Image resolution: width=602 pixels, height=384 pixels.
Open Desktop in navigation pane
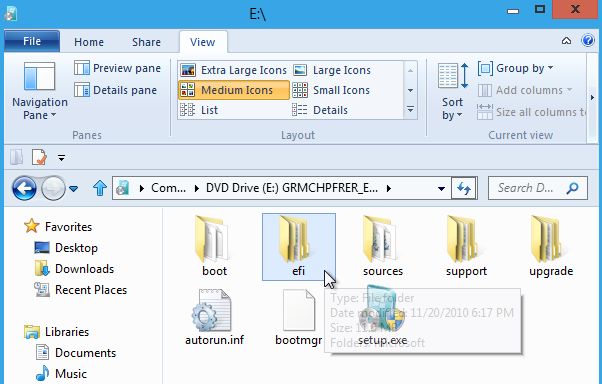pos(66,248)
